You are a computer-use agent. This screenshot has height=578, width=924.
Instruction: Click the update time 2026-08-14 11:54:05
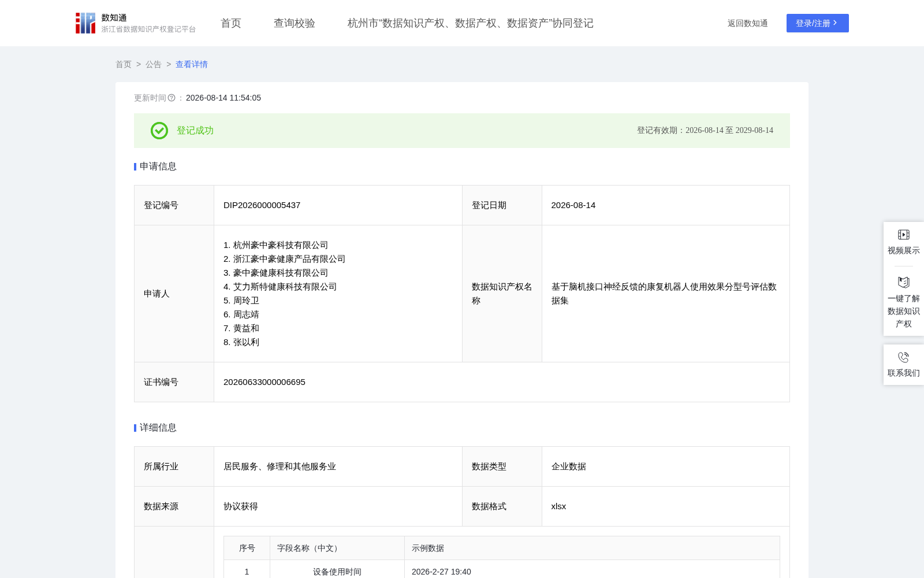pos(223,98)
